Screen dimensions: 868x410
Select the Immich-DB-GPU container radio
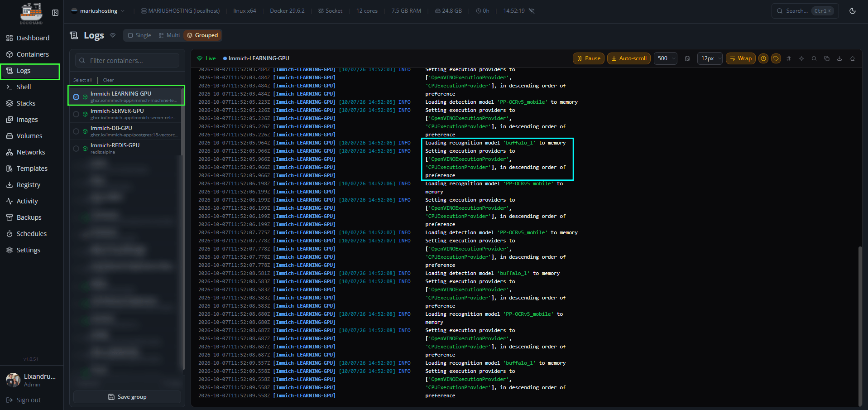[76, 131]
